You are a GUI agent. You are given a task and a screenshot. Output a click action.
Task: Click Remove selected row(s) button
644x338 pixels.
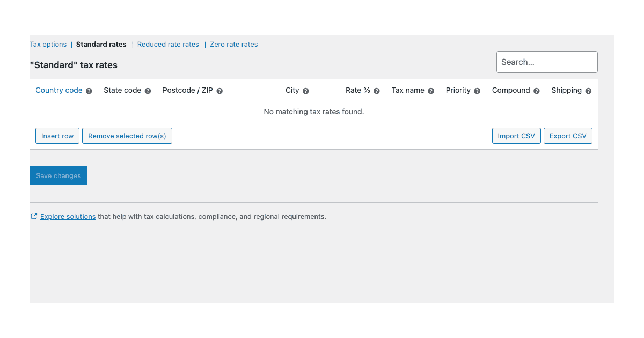click(127, 136)
